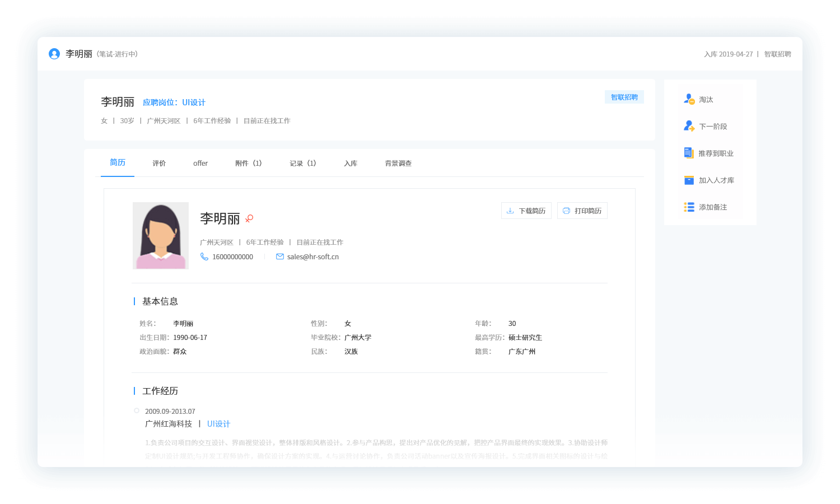The height and width of the screenshot is (504, 840).
Task: Click the 民族 value 汉族
Action: click(351, 352)
